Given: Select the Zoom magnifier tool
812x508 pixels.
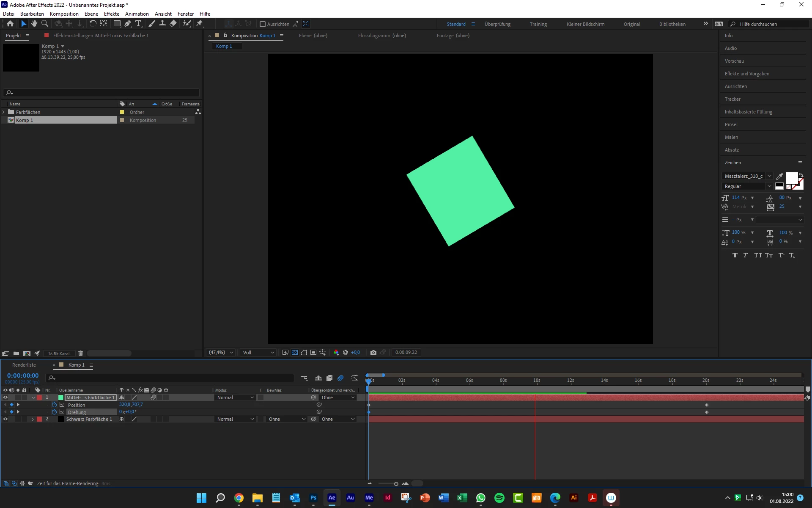Looking at the screenshot, I should point(45,24).
